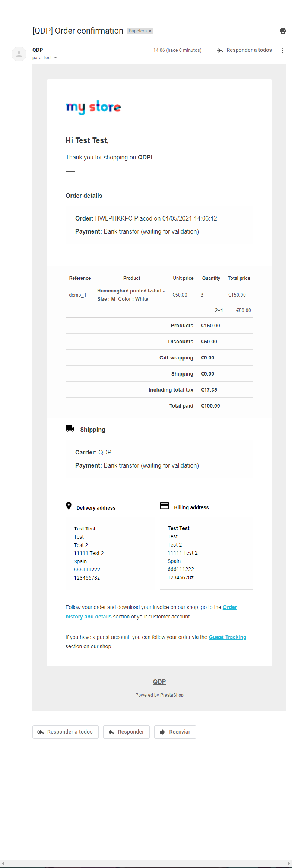The width and height of the screenshot is (292, 868).
Task: Open the PrestaShop link
Action: 172,695
